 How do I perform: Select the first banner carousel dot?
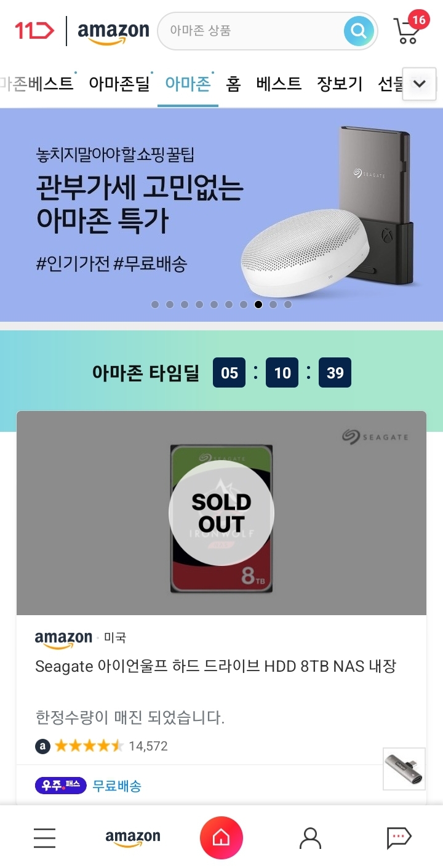pos(155,304)
